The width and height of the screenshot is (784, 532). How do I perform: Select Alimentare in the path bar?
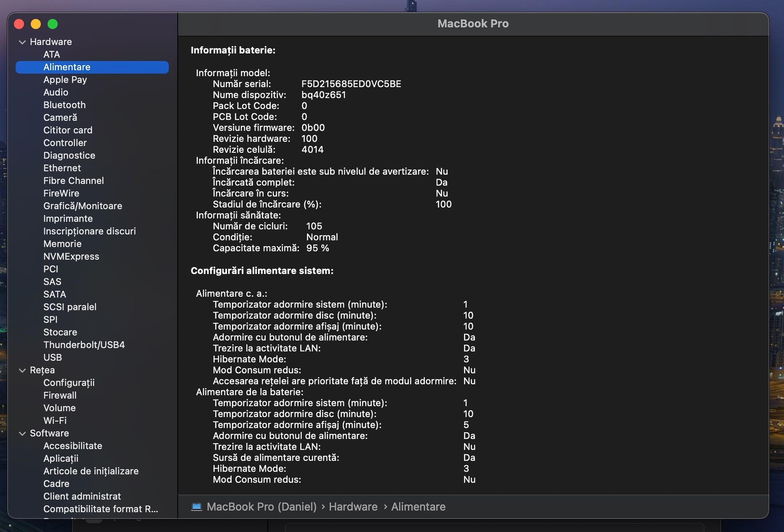(418, 507)
